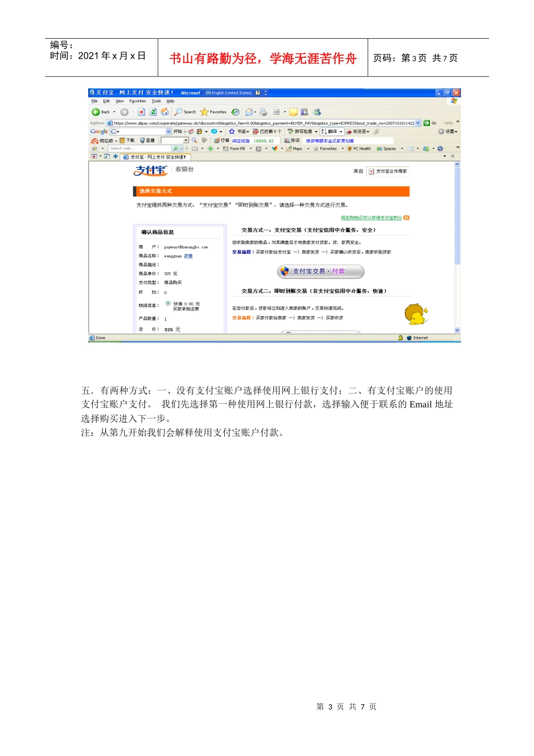The width and height of the screenshot is (534, 756).
Task: Click the Done status bar text
Action: (x=100, y=338)
